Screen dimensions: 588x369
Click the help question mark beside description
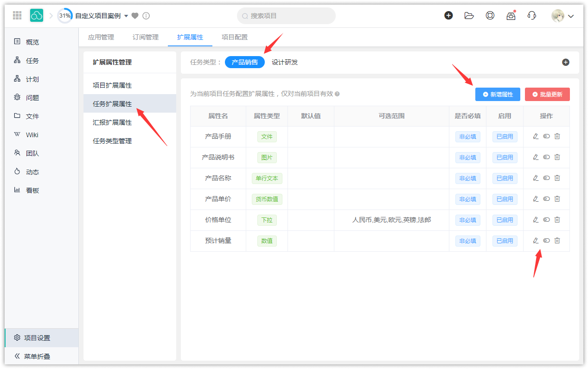[337, 94]
